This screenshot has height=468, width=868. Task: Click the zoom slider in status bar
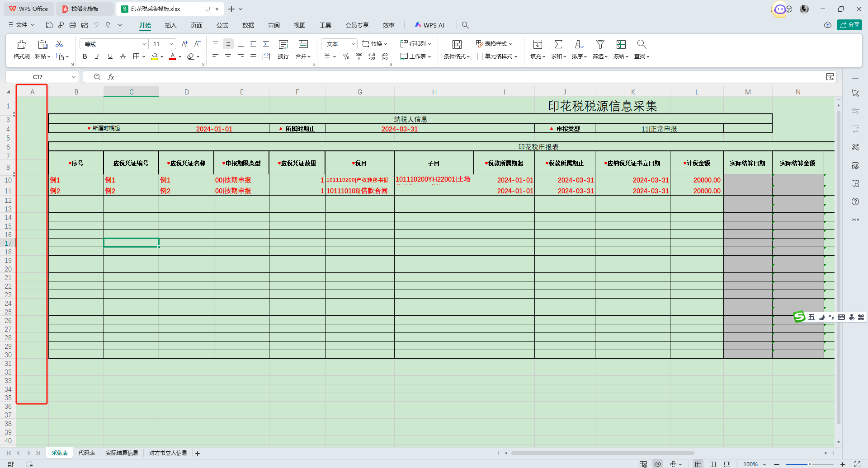[x=809, y=464]
